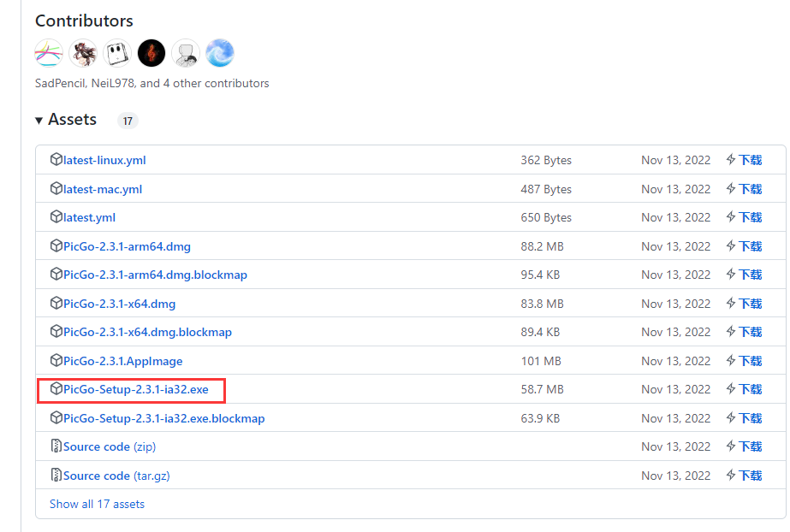Download PicGo-2.3.1.AppImage file link
The image size is (790, 532).
click(123, 362)
